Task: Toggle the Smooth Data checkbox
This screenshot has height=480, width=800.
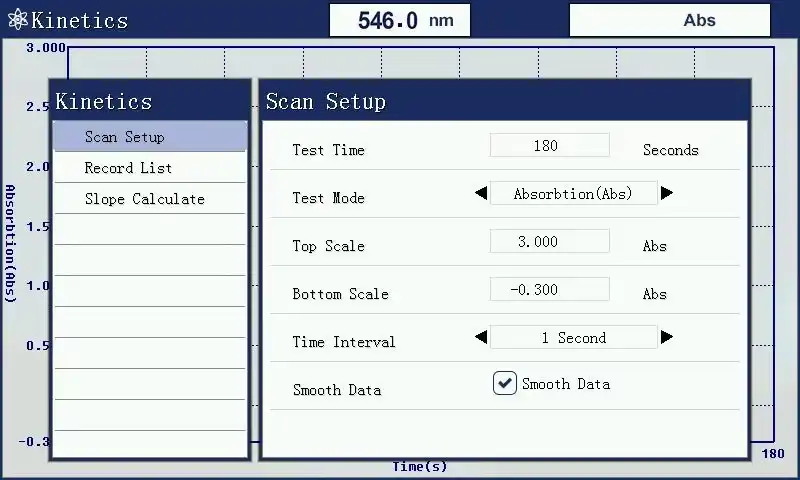Action: click(505, 383)
